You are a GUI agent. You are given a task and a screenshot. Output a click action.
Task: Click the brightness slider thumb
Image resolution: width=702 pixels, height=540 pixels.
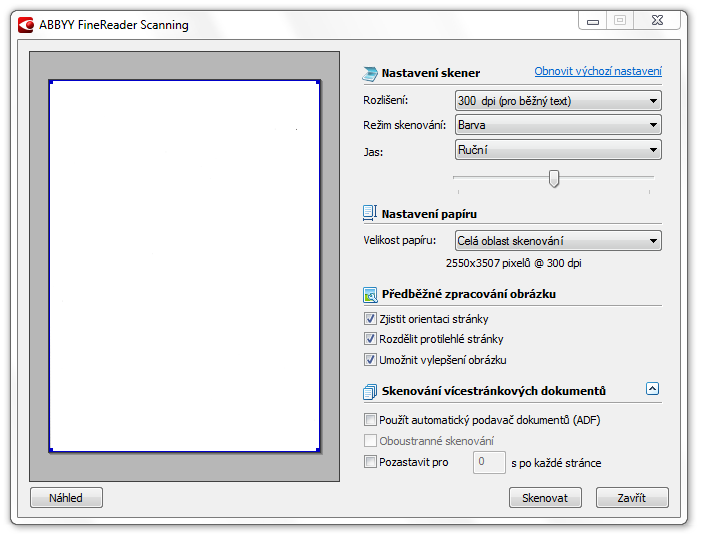[x=554, y=178]
